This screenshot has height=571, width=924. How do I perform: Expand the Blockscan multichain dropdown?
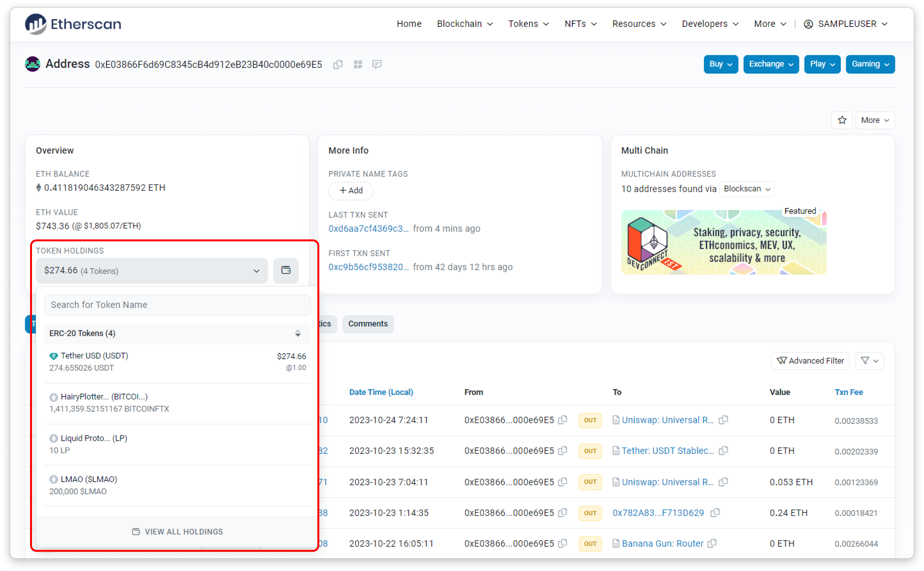[x=747, y=189]
